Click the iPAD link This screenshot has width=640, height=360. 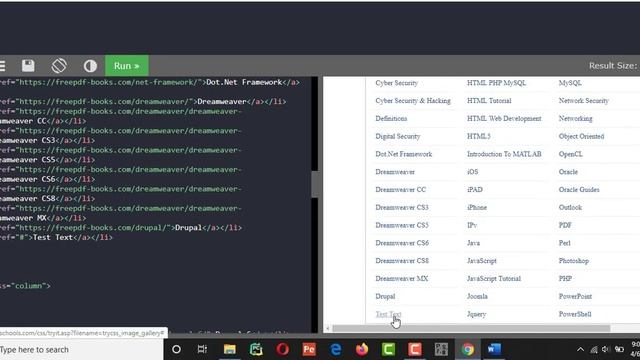[x=475, y=190]
